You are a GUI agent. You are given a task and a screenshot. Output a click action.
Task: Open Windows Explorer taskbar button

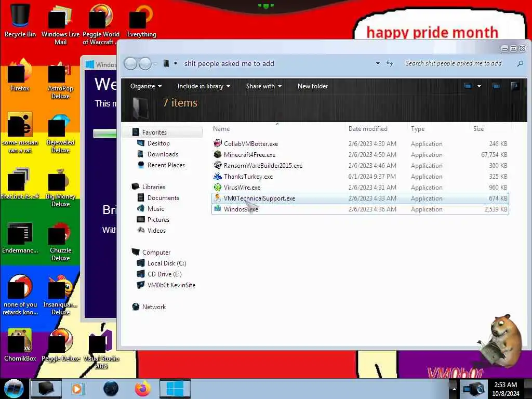[x=46, y=389]
